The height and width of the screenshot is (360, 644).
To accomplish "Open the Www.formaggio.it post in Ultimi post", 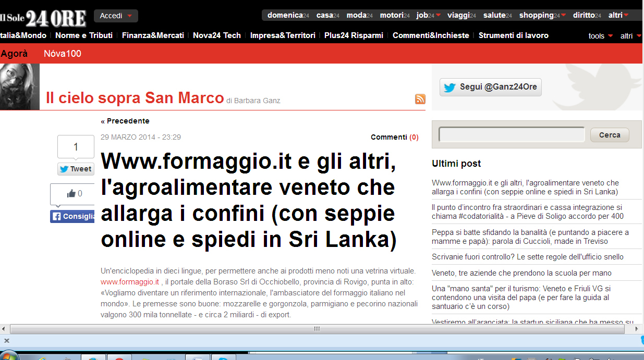I will 526,187.
